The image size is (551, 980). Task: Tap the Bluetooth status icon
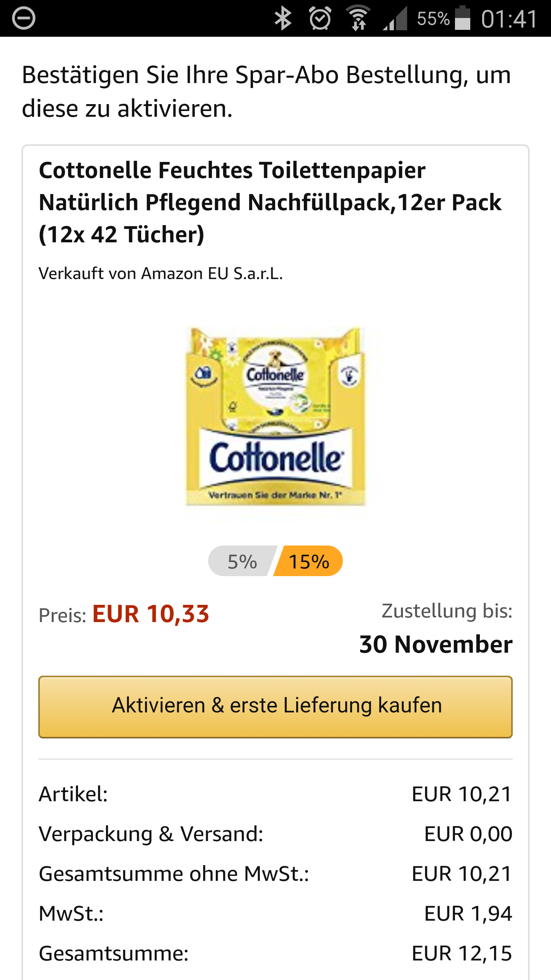point(283,18)
